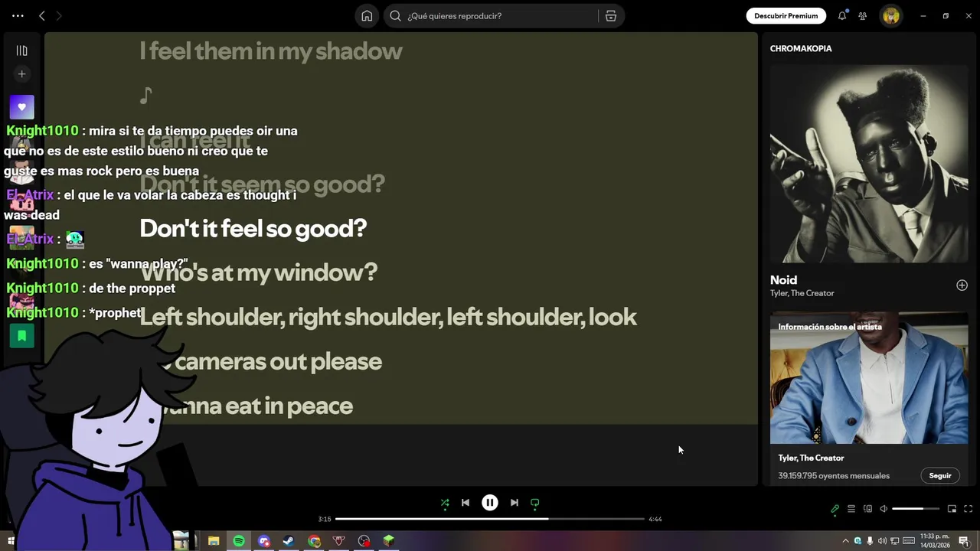This screenshot has height=551, width=980.
Task: Click the CHROMAKOPIA album cover art
Action: (x=869, y=164)
